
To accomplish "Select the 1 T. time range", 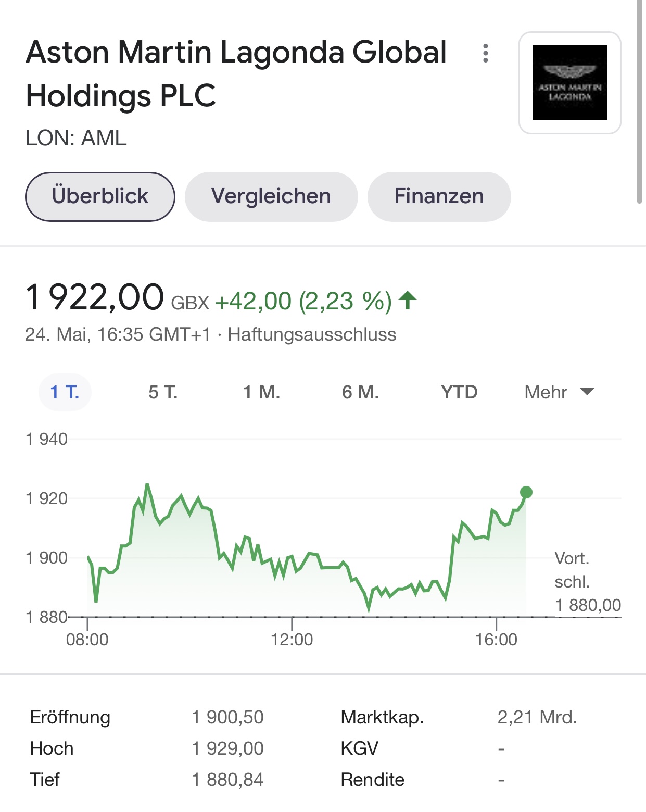I will point(65,392).
